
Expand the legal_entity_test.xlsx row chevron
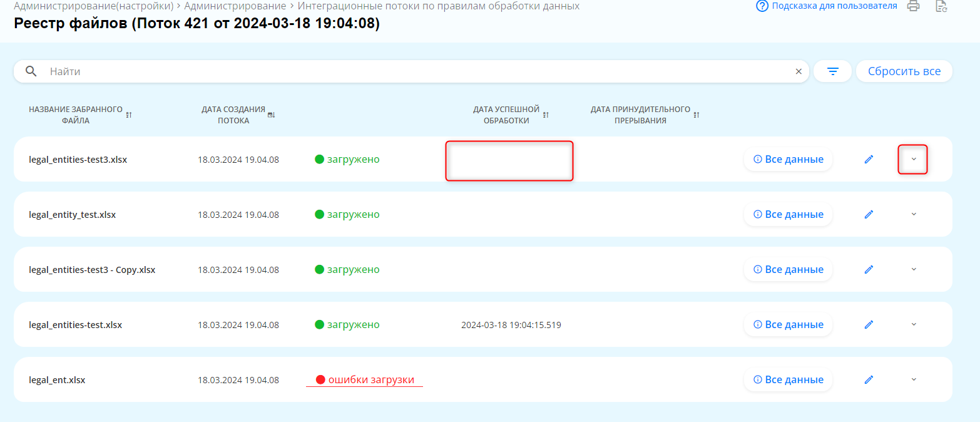(913, 214)
